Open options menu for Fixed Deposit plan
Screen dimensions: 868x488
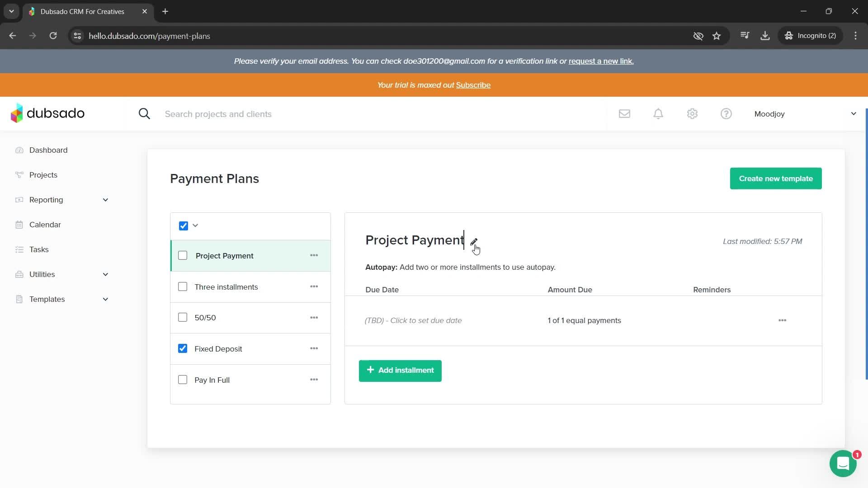tap(314, 348)
